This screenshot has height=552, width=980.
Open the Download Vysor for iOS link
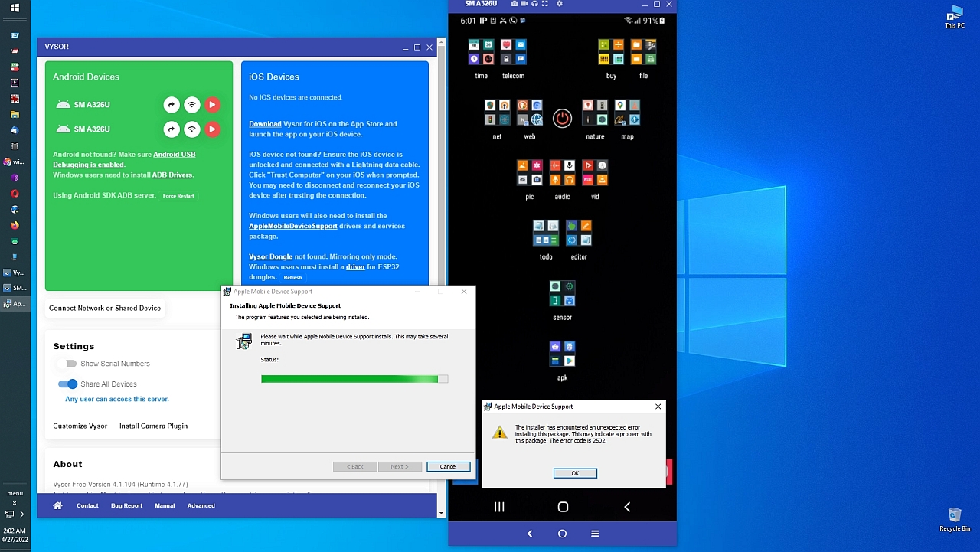265,124
